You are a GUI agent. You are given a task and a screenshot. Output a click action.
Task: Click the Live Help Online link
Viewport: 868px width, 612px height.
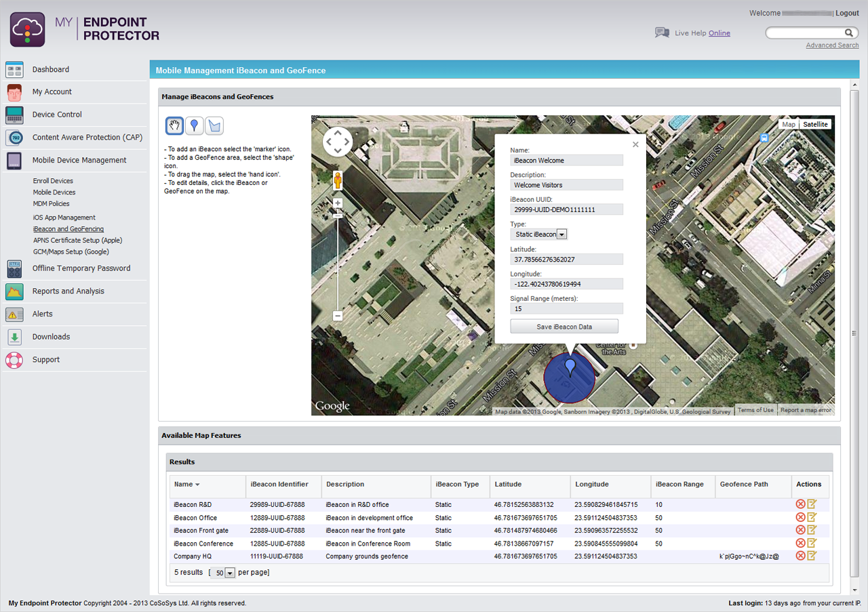[x=719, y=33]
